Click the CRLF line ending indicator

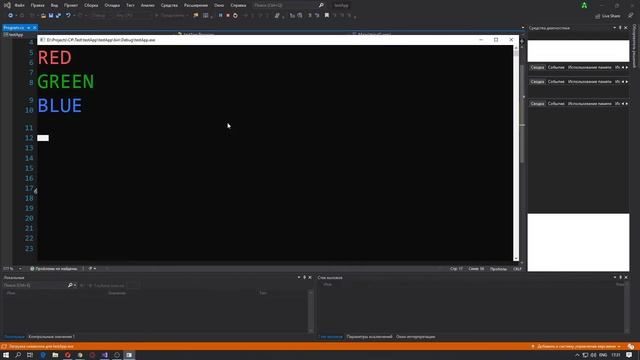click(517, 269)
